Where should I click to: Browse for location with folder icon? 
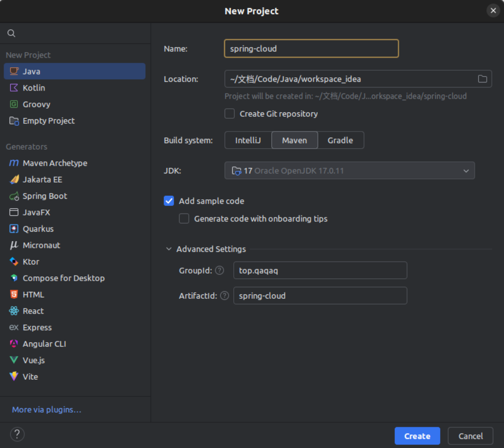(x=482, y=79)
